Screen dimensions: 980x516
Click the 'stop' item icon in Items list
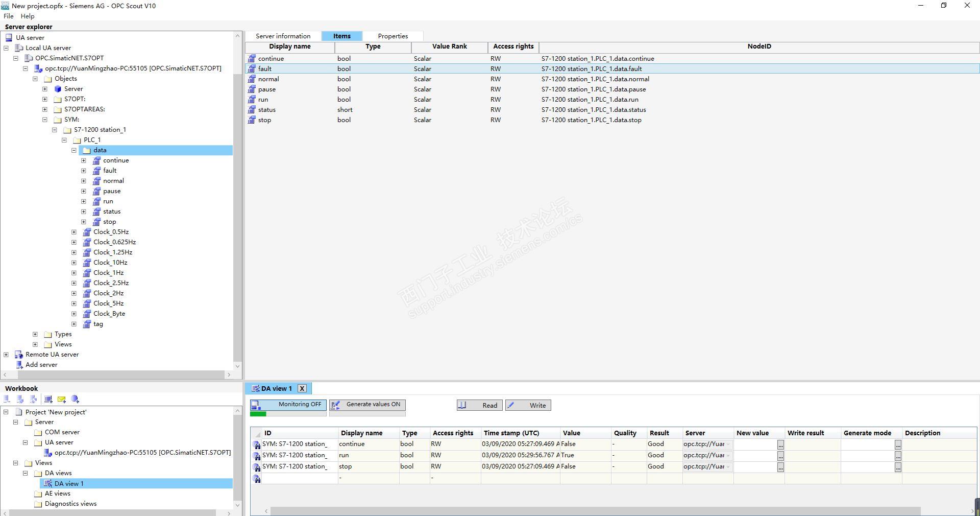252,120
